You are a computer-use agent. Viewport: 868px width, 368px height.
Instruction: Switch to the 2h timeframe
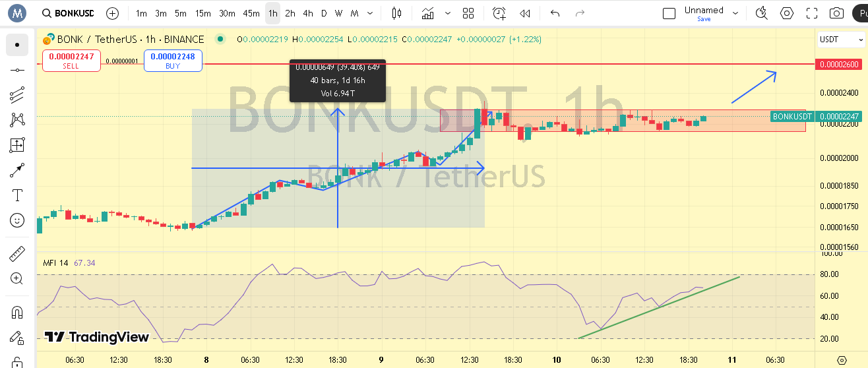[x=290, y=13]
